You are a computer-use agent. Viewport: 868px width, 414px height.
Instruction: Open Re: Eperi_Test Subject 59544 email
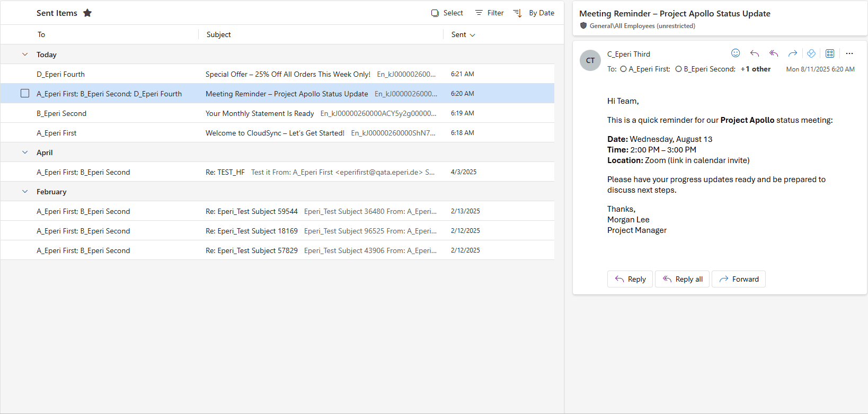(x=277, y=211)
